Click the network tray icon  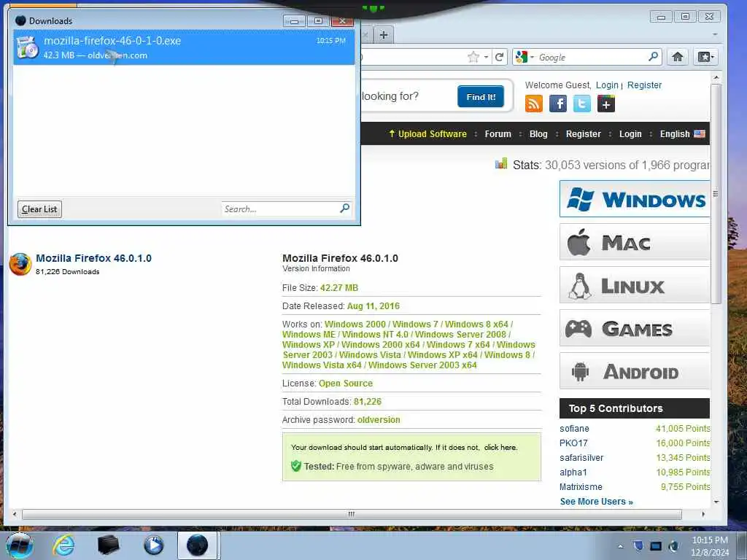(656, 545)
